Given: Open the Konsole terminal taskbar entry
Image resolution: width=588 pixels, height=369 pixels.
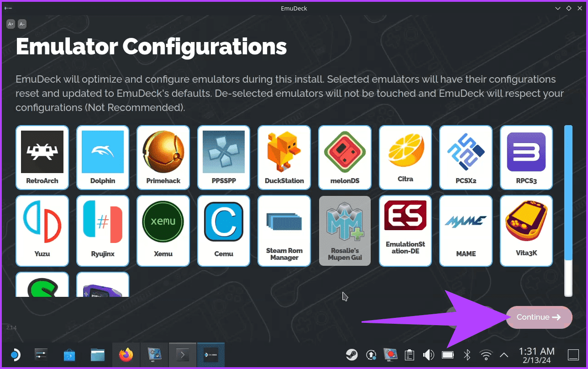Looking at the screenshot, I should (x=183, y=354).
